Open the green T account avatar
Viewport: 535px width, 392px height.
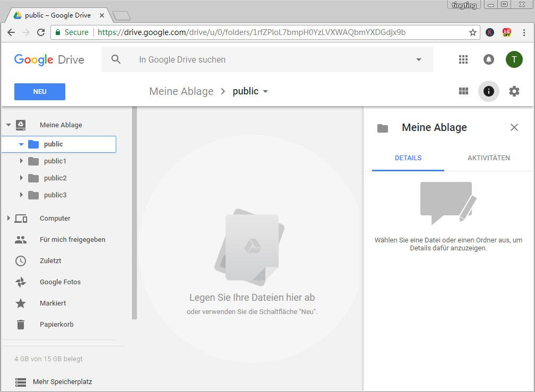(x=514, y=59)
